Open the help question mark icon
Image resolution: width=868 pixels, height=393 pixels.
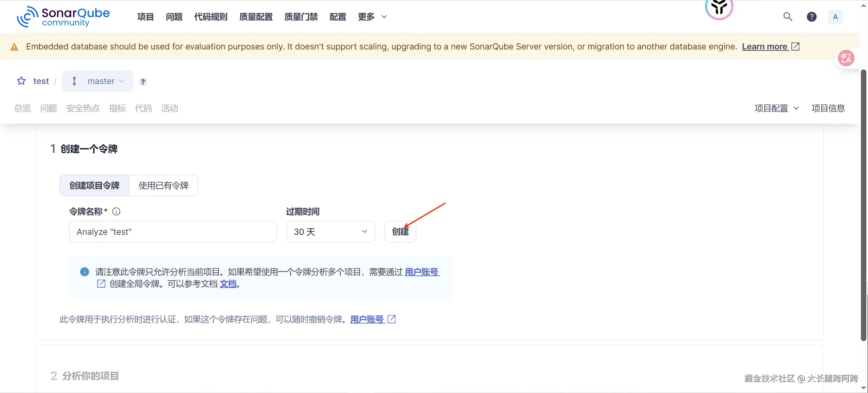tap(811, 17)
